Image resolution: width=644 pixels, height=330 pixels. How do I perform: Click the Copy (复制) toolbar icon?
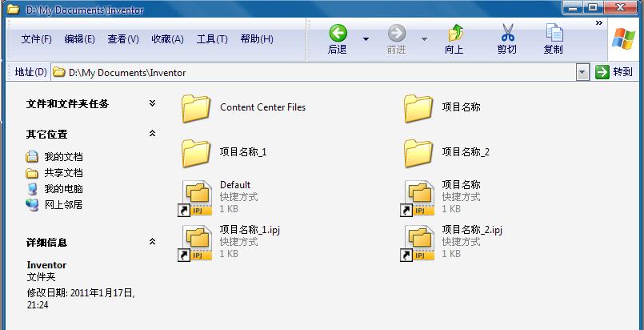coord(553,34)
